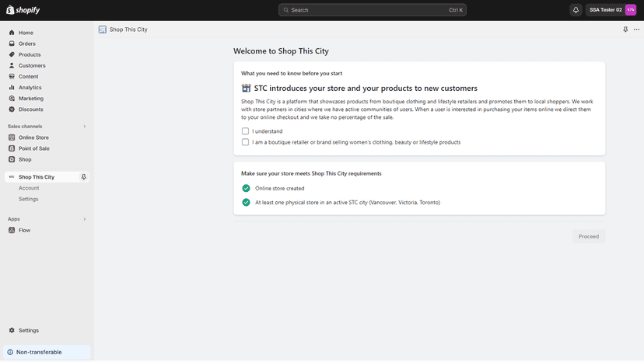The height and width of the screenshot is (362, 644).
Task: Open Settings under Shop This City
Action: pyautogui.click(x=28, y=199)
